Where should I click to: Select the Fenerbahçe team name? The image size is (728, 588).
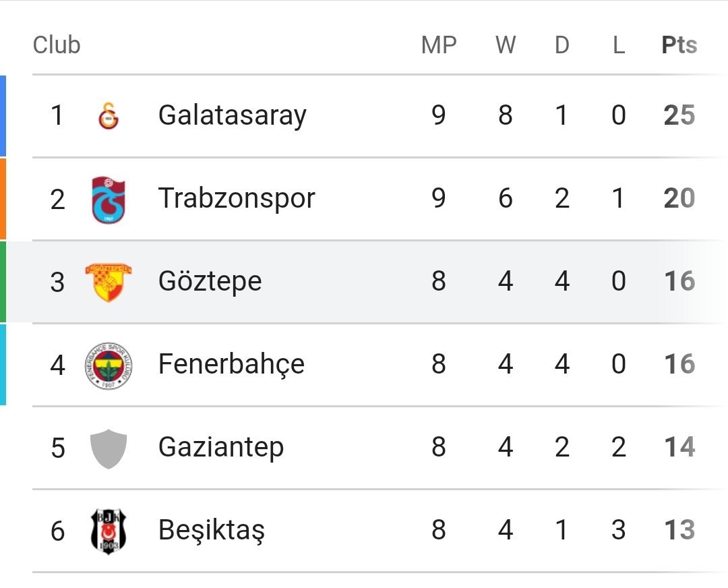coord(231,365)
